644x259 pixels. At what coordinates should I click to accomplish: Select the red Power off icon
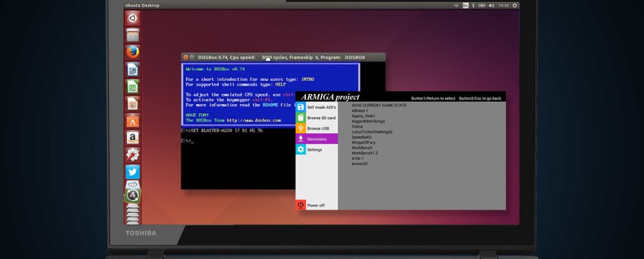click(301, 205)
